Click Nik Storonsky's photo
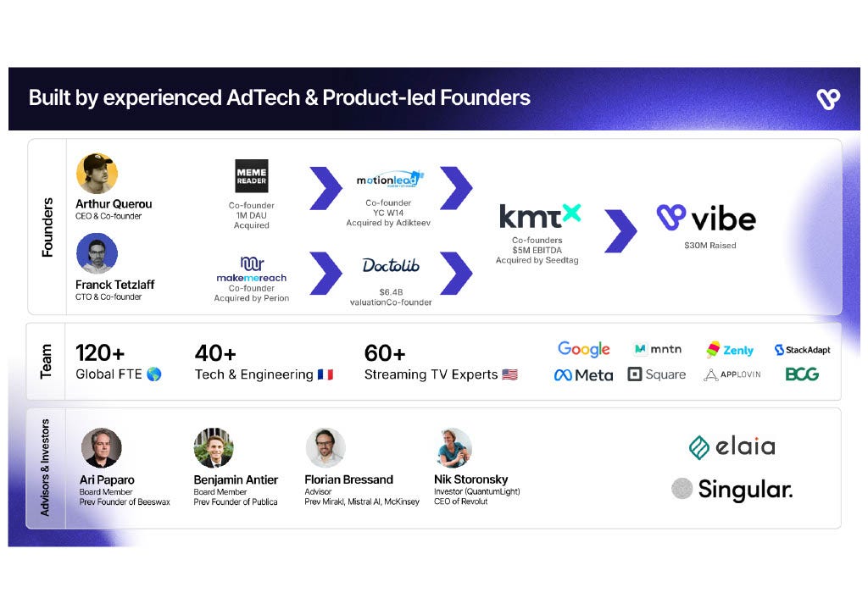This screenshot has width=868, height=615. coord(454,448)
